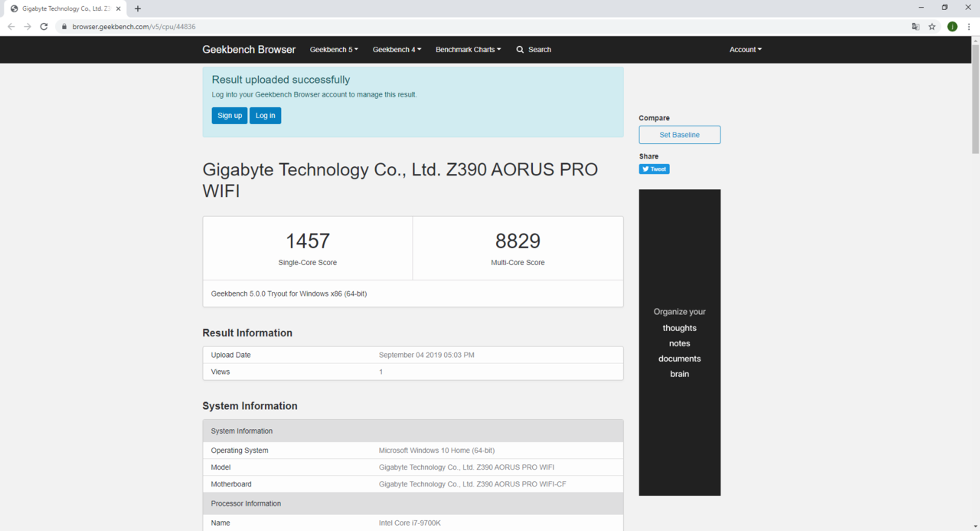Image resolution: width=980 pixels, height=531 pixels.
Task: Click the Result uploaded successfully heading
Action: click(281, 80)
